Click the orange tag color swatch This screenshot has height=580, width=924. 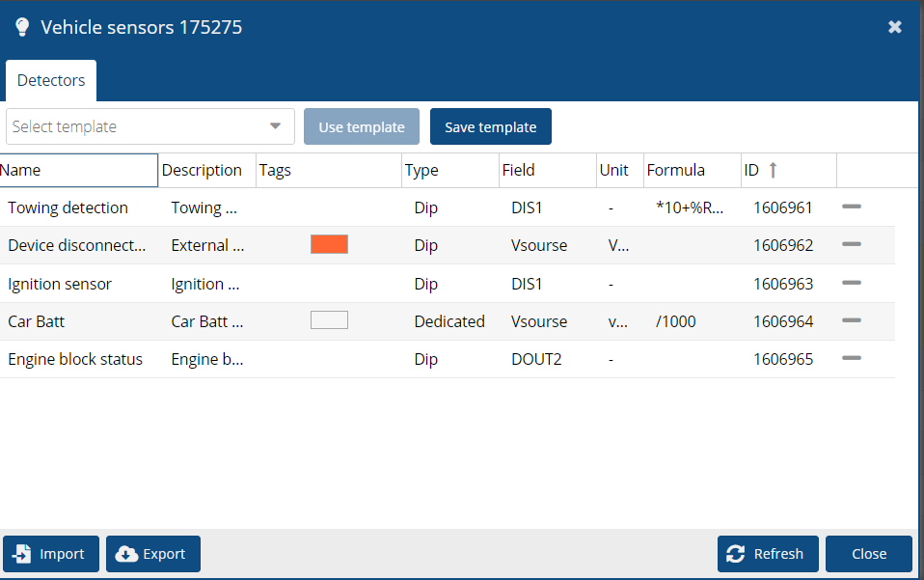click(x=329, y=245)
